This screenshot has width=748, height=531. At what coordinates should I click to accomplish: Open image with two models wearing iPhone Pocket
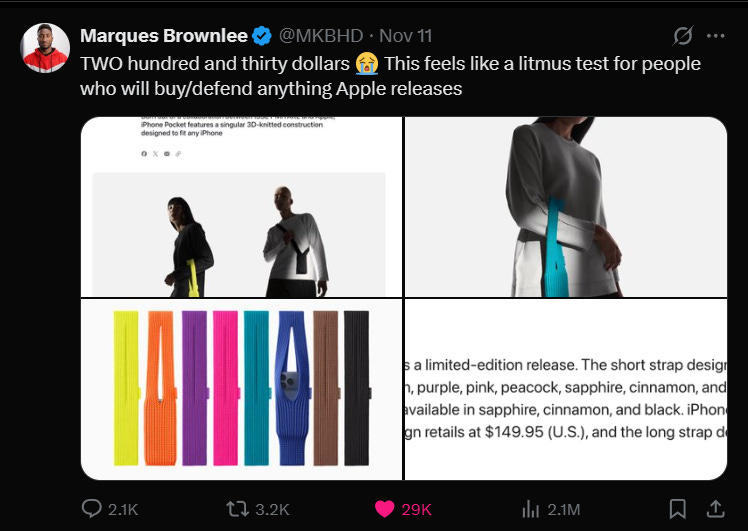click(241, 207)
